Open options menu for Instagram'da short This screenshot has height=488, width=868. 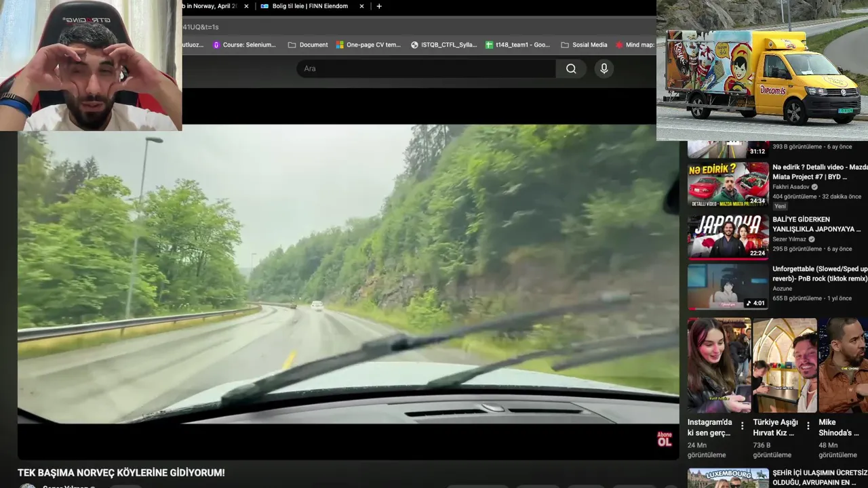pos(743,426)
